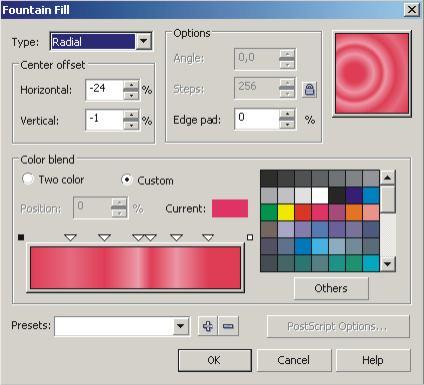Click the Others button
Screen dimensions: 424x385
click(331, 288)
